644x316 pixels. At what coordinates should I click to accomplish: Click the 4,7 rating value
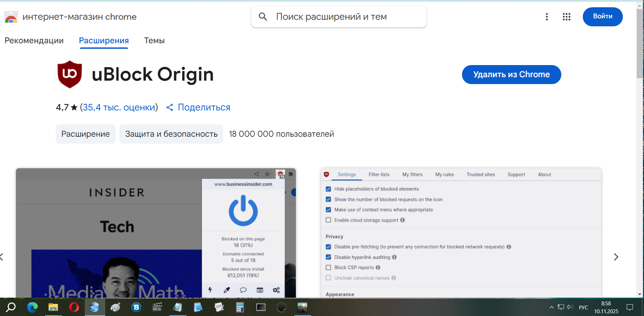click(62, 107)
